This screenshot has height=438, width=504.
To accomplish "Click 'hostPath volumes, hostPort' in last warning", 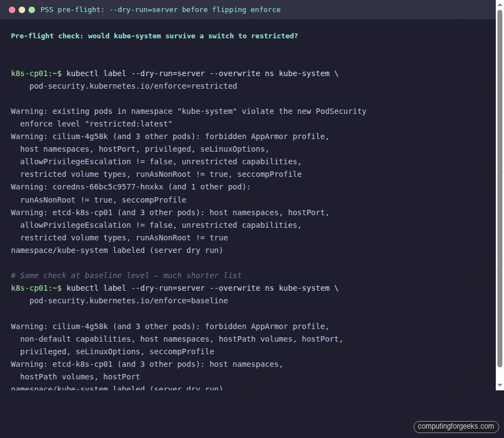I will coord(80,377).
